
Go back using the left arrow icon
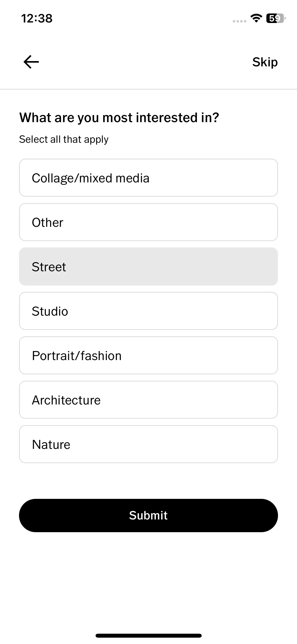31,62
